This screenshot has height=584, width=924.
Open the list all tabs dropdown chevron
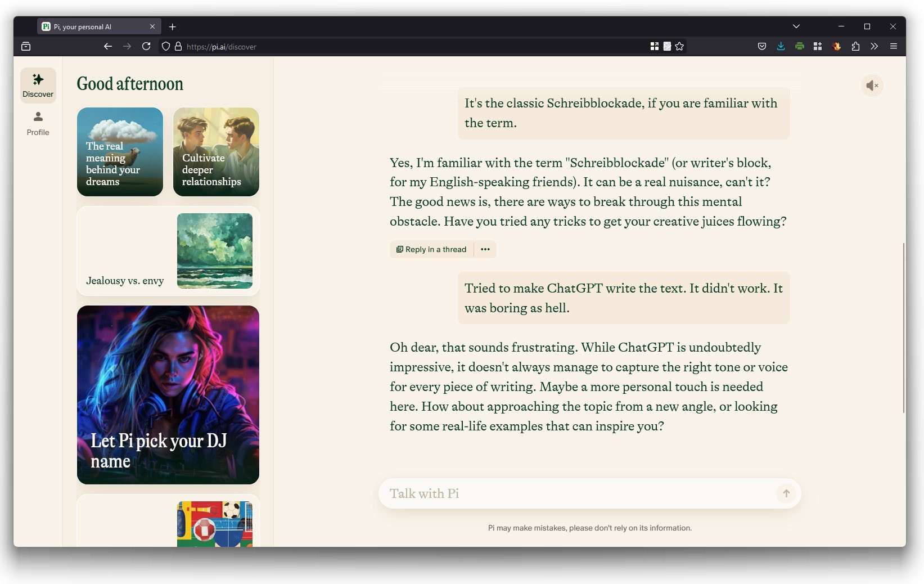click(x=796, y=26)
